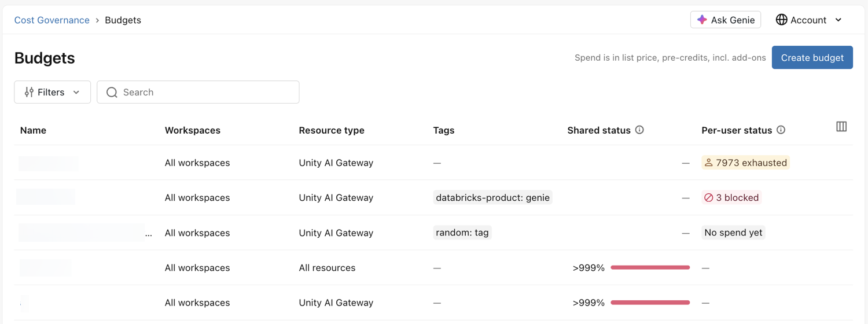The height and width of the screenshot is (324, 868).
Task: Click the Name column header
Action: [x=33, y=130]
